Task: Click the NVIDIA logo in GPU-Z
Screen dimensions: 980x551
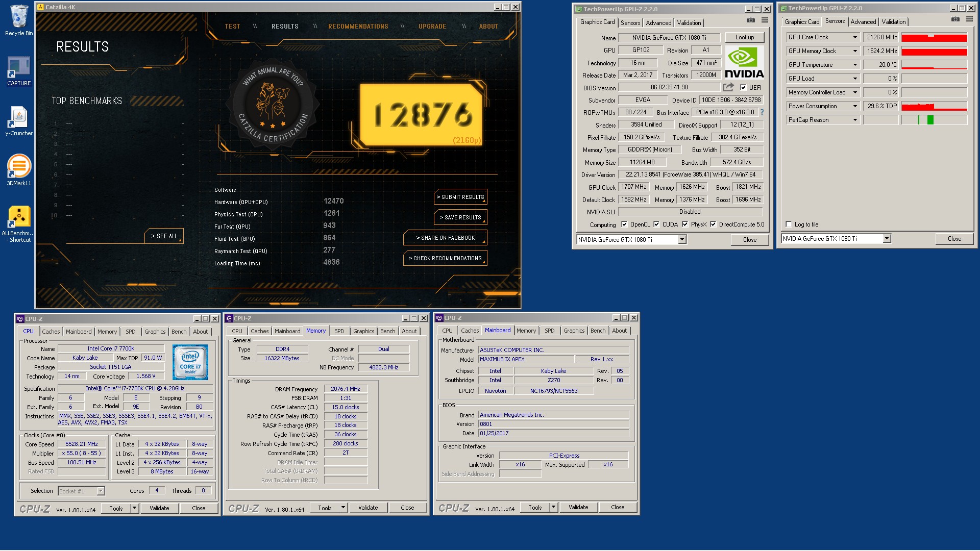Action: click(745, 62)
